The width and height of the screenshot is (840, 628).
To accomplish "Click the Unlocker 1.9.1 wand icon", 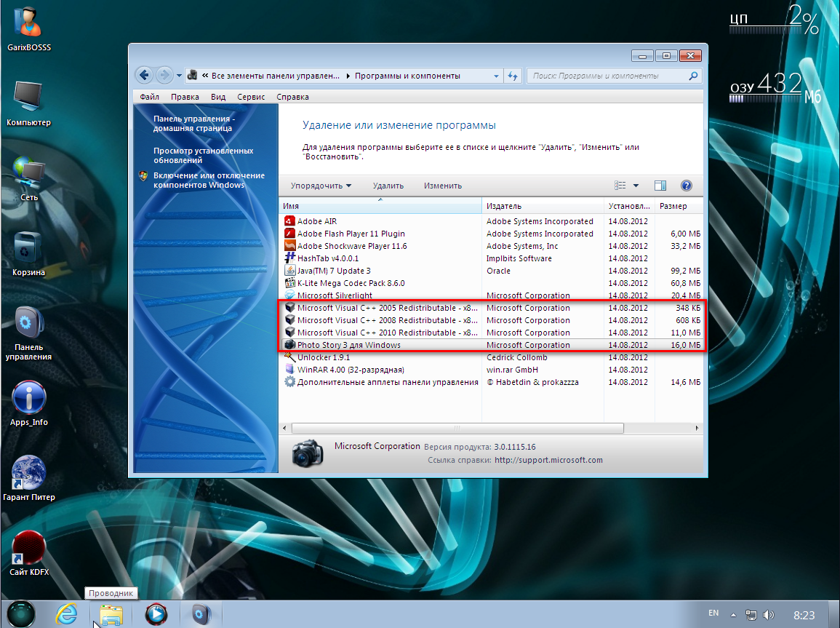I will [290, 357].
